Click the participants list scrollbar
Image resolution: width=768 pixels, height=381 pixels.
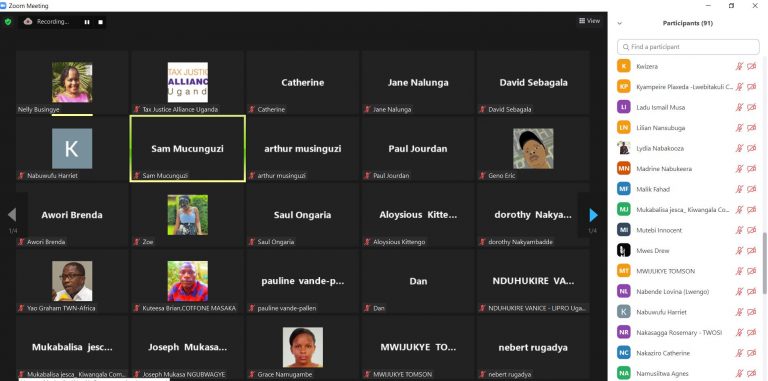pos(765,262)
